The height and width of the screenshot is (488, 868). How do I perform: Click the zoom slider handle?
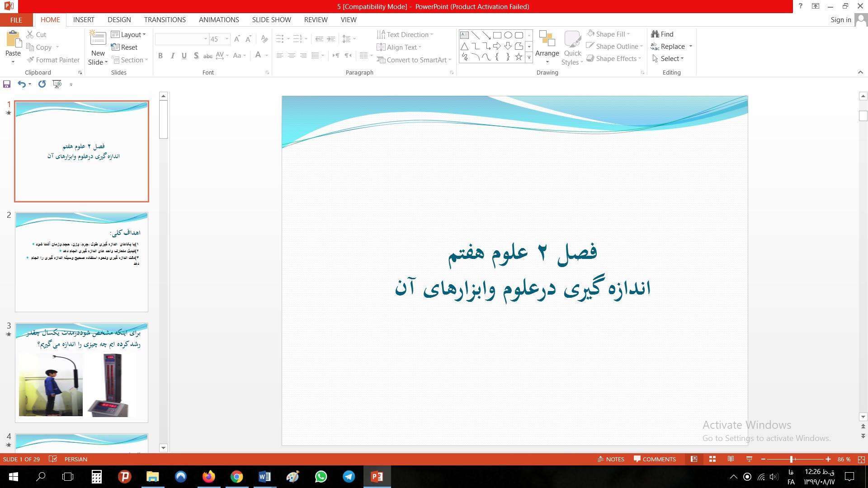point(791,459)
